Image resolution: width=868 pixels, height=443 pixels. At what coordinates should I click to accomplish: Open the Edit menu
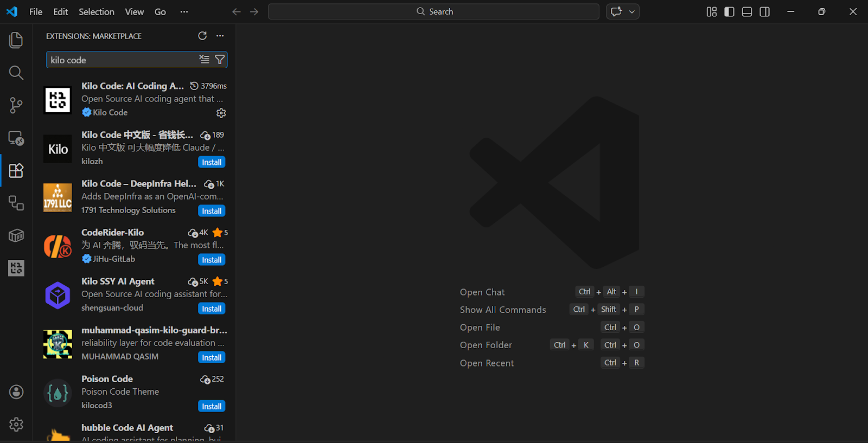point(61,12)
